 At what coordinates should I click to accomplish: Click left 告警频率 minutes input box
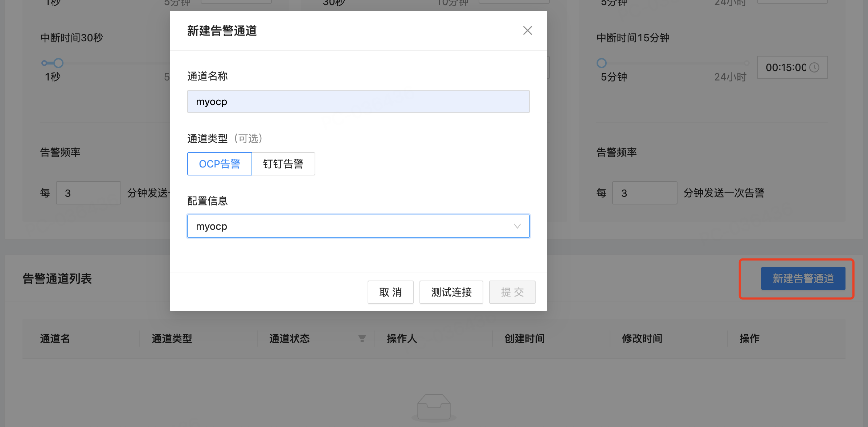(88, 193)
